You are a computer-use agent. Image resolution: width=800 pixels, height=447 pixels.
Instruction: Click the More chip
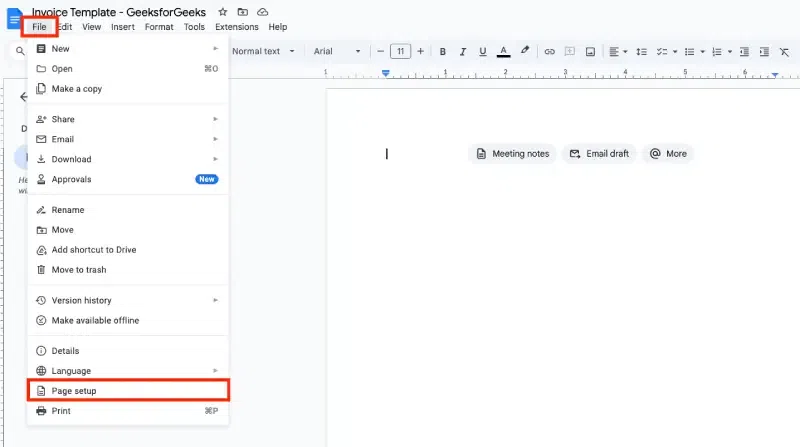pyautogui.click(x=668, y=154)
